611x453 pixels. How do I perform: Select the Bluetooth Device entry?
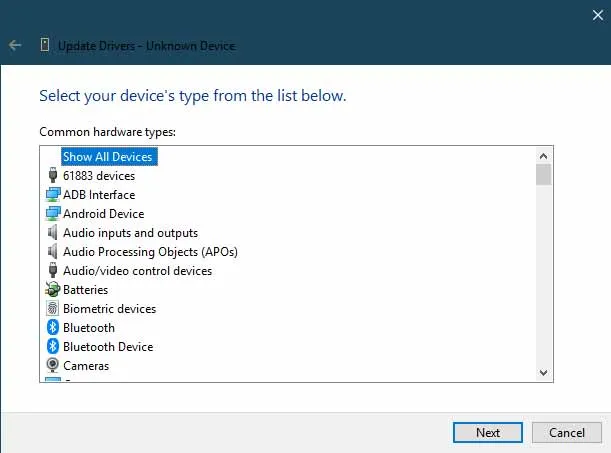(x=108, y=347)
